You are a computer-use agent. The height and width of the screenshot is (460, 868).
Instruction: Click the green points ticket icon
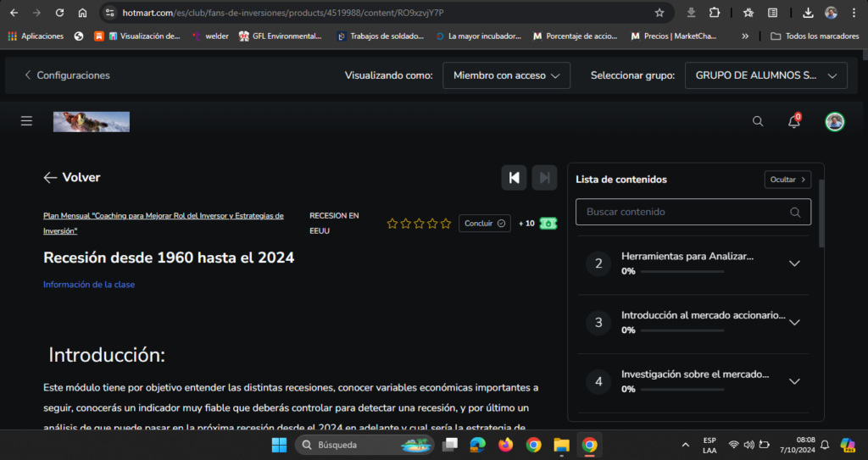pyautogui.click(x=548, y=223)
